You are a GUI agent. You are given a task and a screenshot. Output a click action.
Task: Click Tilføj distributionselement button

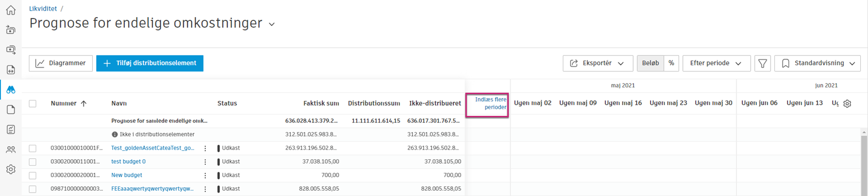(150, 63)
